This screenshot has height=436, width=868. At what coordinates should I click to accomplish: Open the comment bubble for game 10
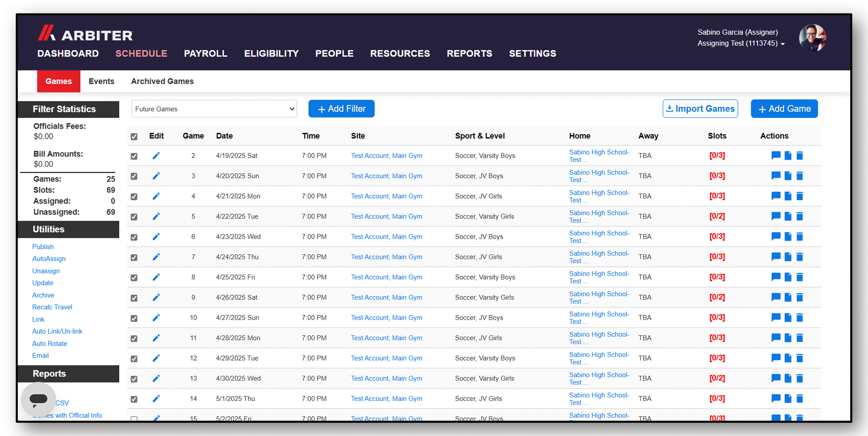pos(776,318)
